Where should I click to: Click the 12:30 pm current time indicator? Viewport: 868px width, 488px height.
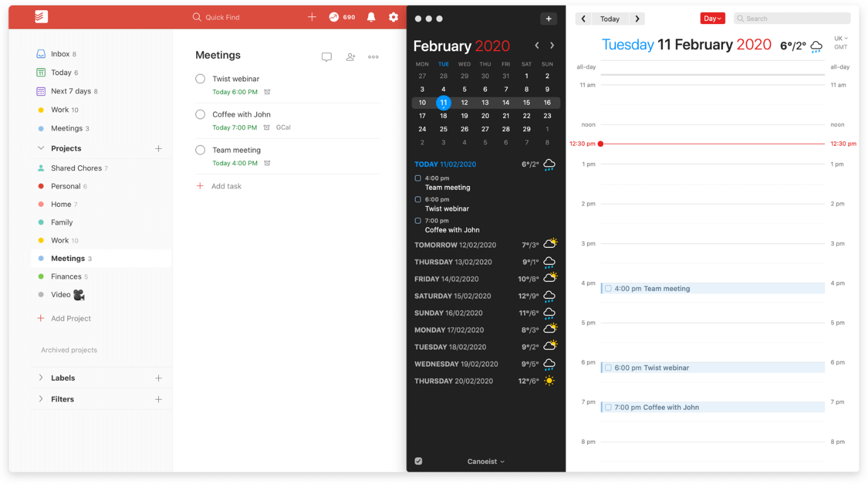pos(601,143)
